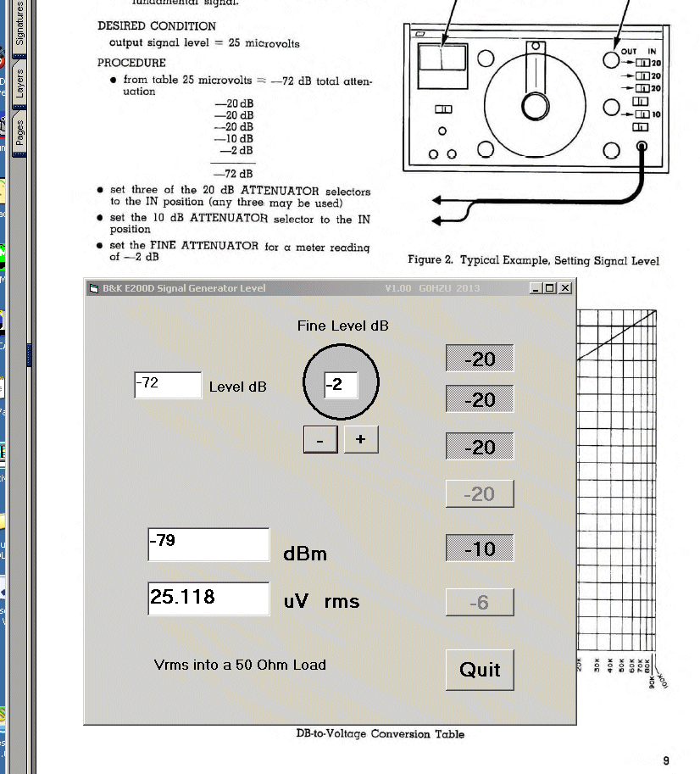This screenshot has width=700, height=774.
Task: Click the 'DESIRED CONDITION' heading in the PDF
Action: (x=157, y=26)
